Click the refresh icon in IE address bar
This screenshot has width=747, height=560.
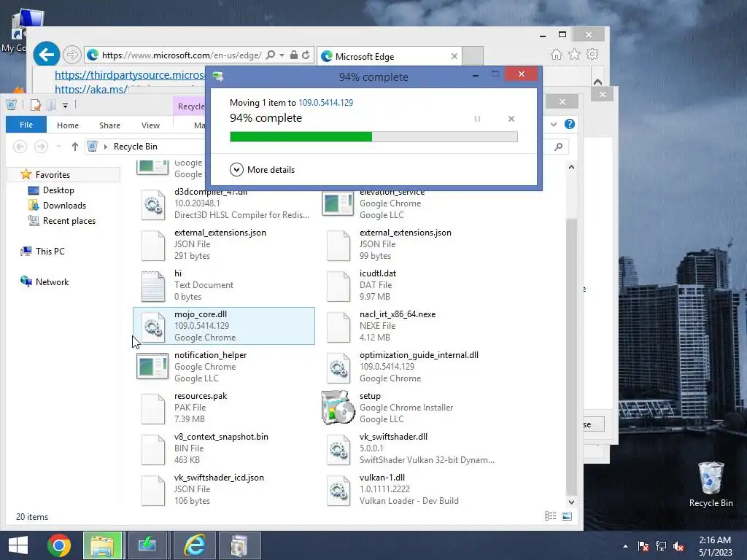coord(306,55)
